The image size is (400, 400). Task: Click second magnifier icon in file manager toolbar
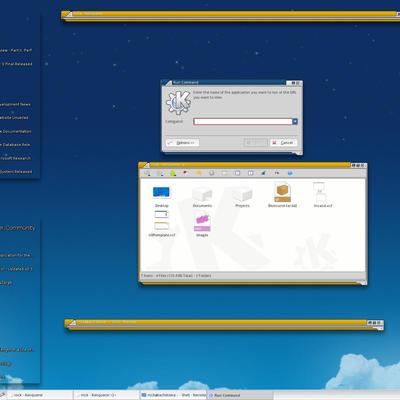160,173
